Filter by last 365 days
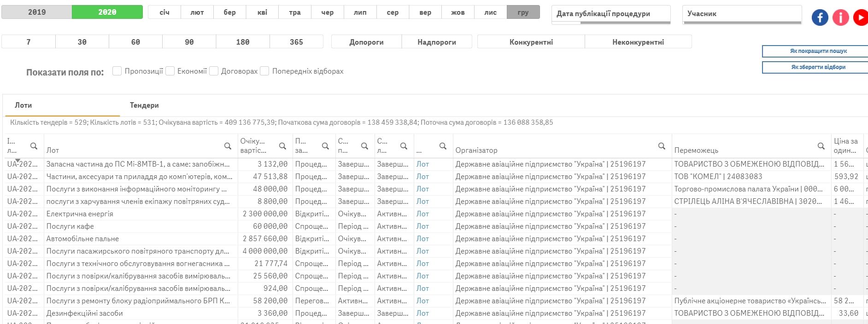Image resolution: width=868 pixels, height=324 pixels. pos(296,42)
